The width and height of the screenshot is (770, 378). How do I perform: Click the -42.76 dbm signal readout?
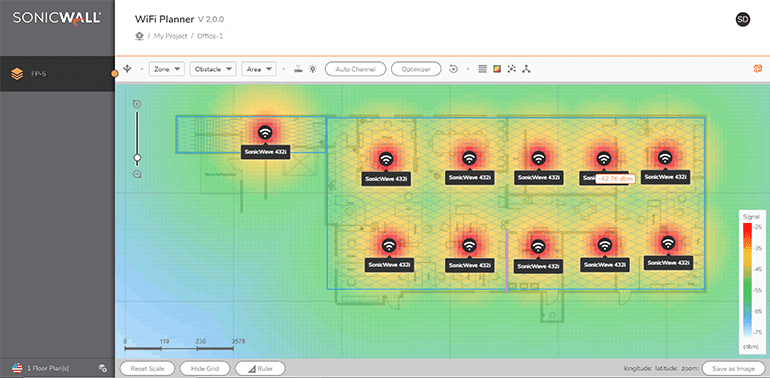pyautogui.click(x=615, y=179)
